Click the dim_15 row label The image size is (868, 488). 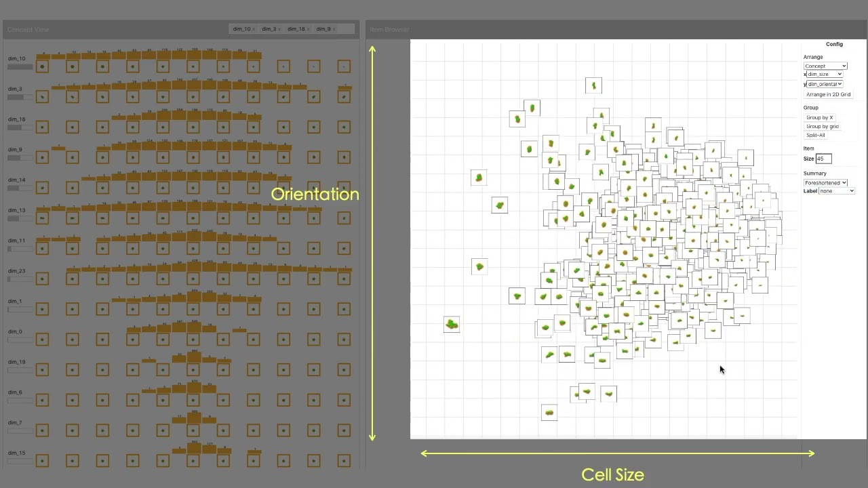[16, 453]
